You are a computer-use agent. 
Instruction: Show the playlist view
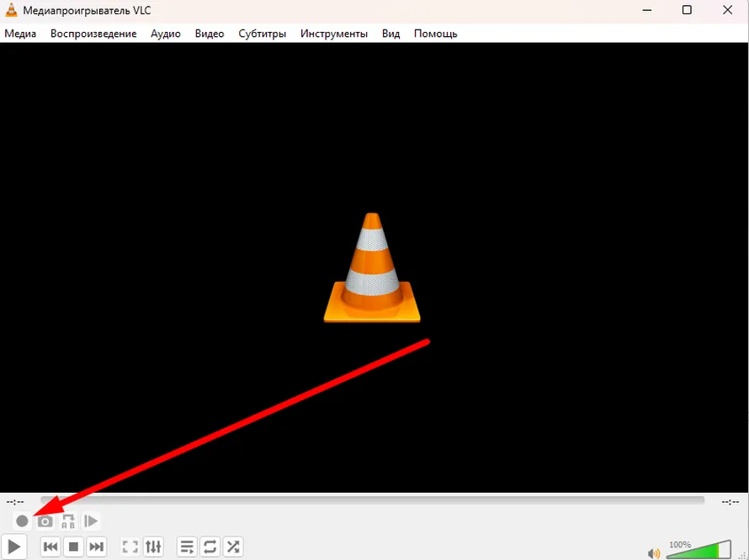[187, 547]
